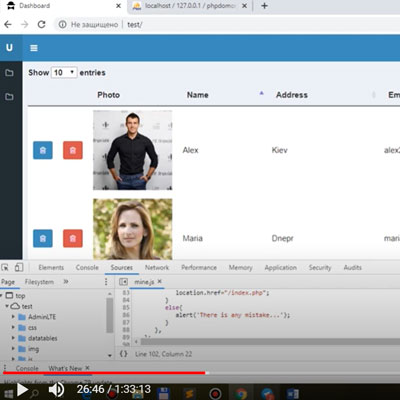
Task: Collapse the test domain tree node
Action: point(7,306)
